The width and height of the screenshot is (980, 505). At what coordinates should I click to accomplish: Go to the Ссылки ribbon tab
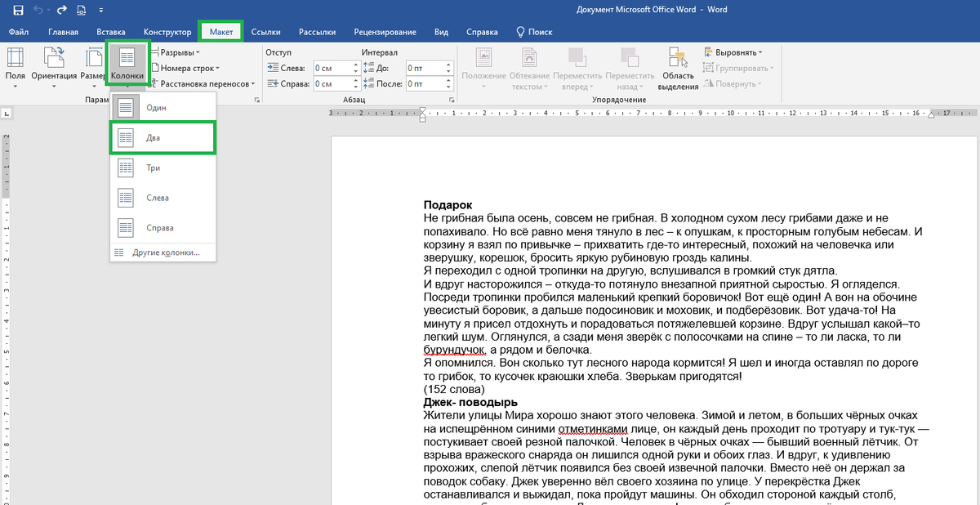click(265, 32)
